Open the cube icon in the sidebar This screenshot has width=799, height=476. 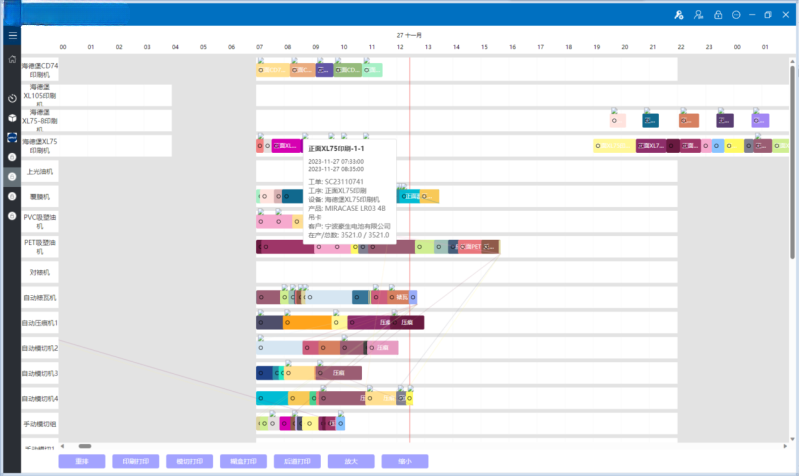coord(12,118)
